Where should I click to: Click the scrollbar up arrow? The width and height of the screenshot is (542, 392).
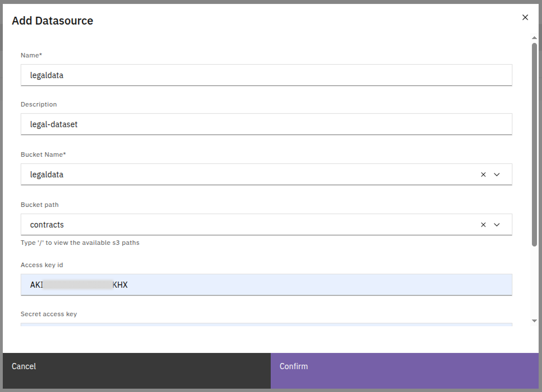(534, 38)
